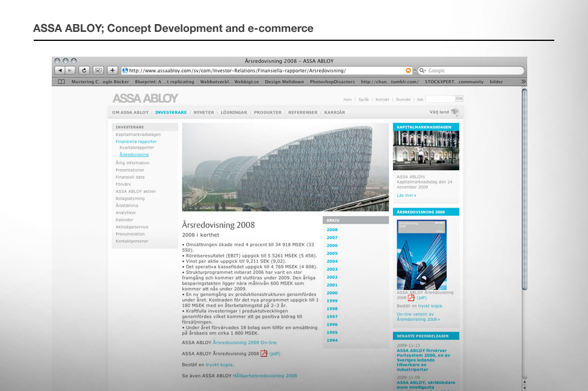Select Kvartalsrapporter in the sidebar
The image size is (588, 391).
click(137, 148)
